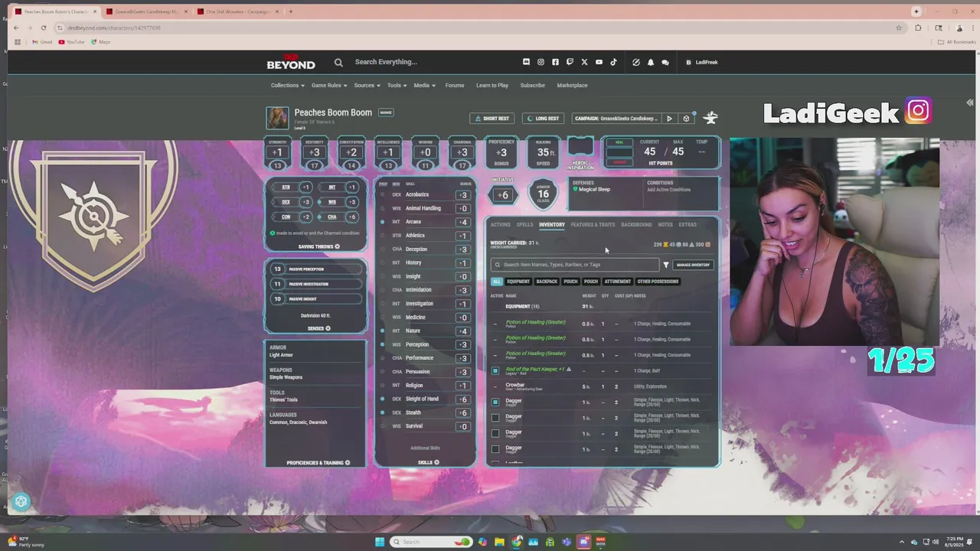Open the Campaign Grease&Geeks Candlekeep selector
The height and width of the screenshot is (551, 980).
[x=616, y=119]
